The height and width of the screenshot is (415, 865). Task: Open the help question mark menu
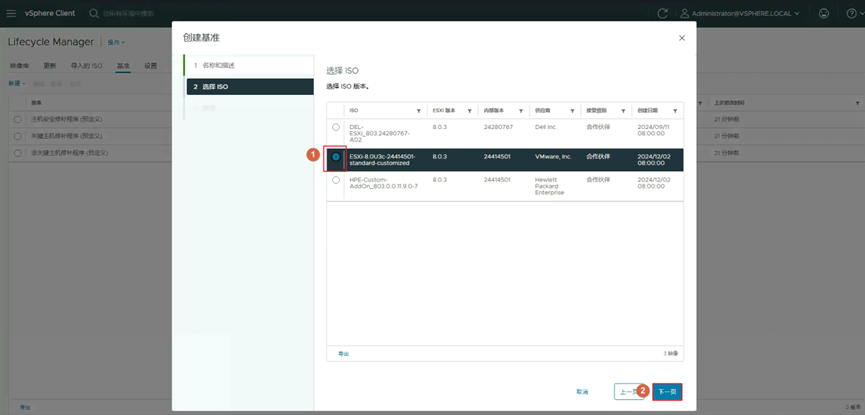click(x=851, y=13)
